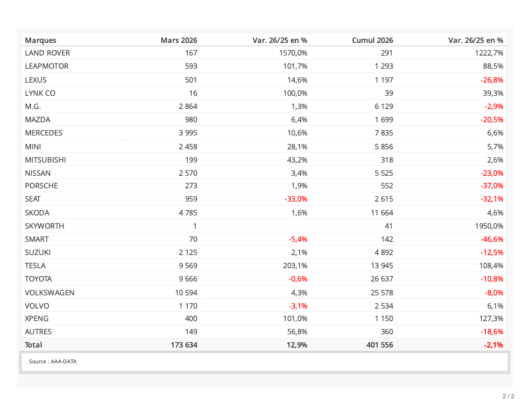The height and width of the screenshot is (407, 532).
Task: Click the AUTRES row label
Action: point(38,332)
